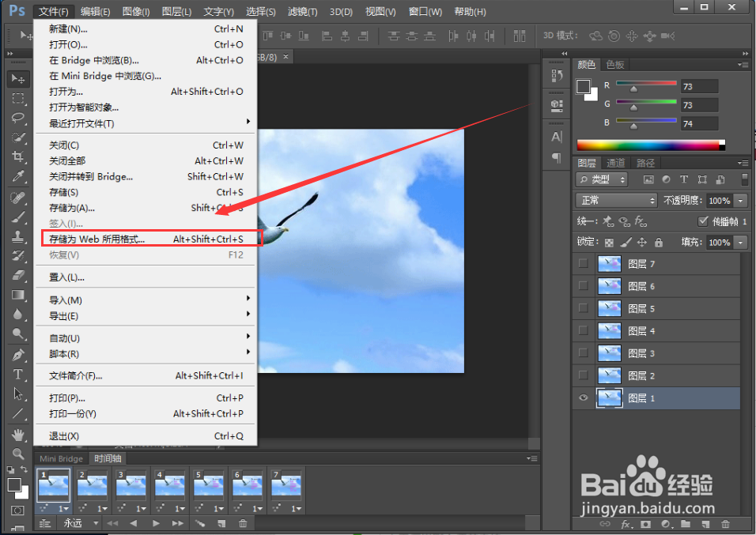The height and width of the screenshot is (535, 756).
Task: Open the 编辑(E) menu
Action: [95, 12]
